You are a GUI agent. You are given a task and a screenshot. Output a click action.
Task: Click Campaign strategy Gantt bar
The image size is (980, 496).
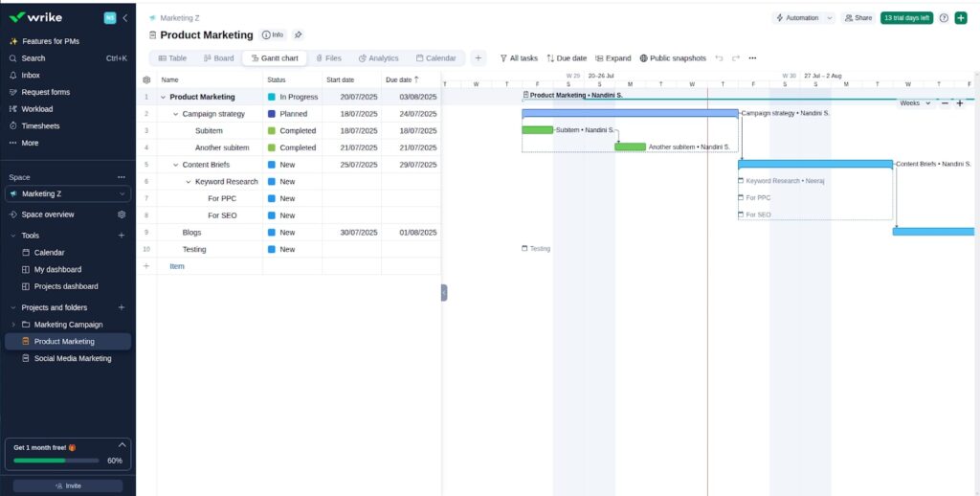pos(630,113)
